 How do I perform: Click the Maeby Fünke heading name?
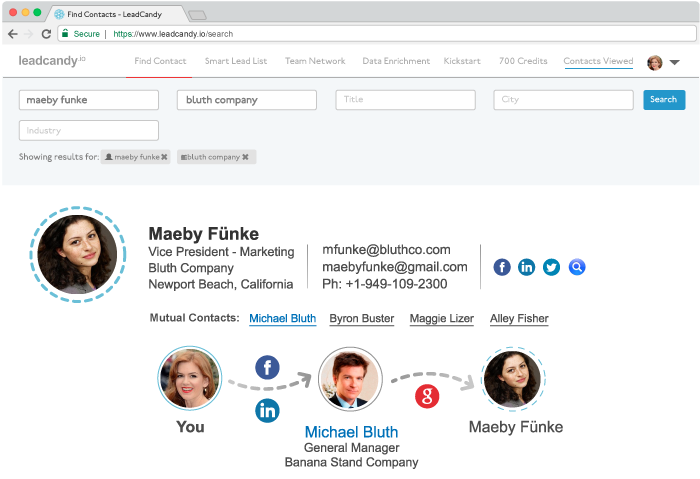(x=204, y=234)
